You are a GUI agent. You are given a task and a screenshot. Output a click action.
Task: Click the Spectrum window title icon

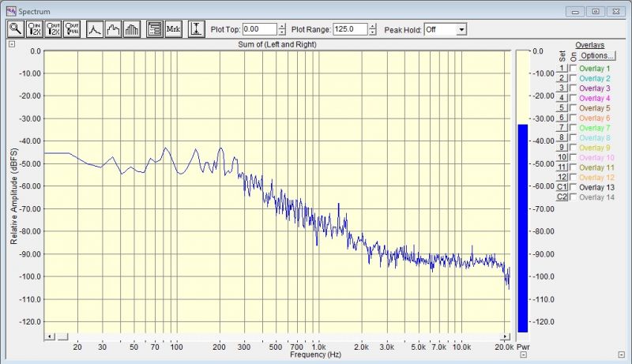tap(11, 11)
